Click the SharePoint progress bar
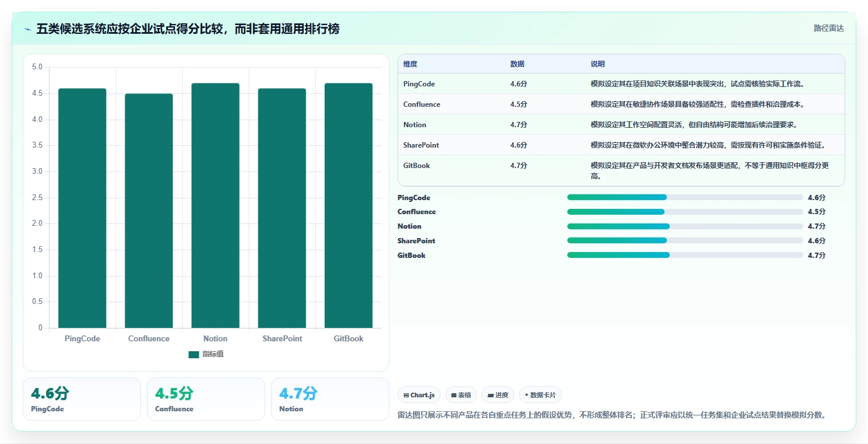Viewport: 868px width, 444px height. point(685,240)
